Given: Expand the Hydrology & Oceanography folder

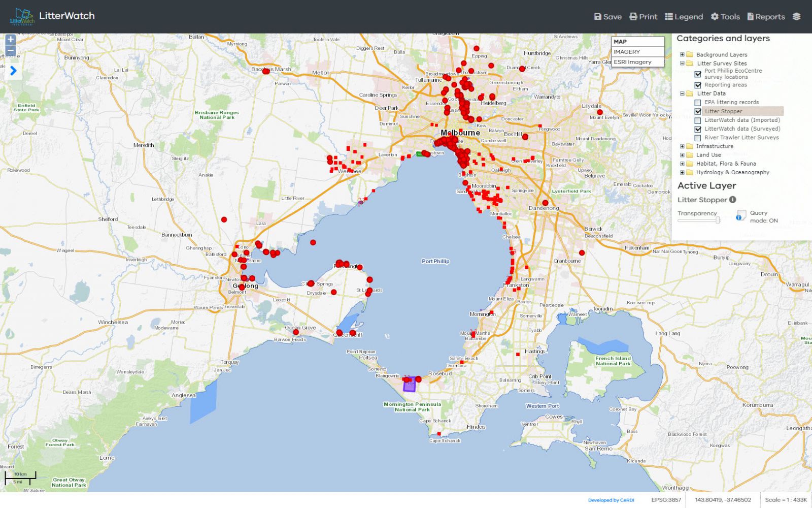Looking at the screenshot, I should tap(682, 172).
